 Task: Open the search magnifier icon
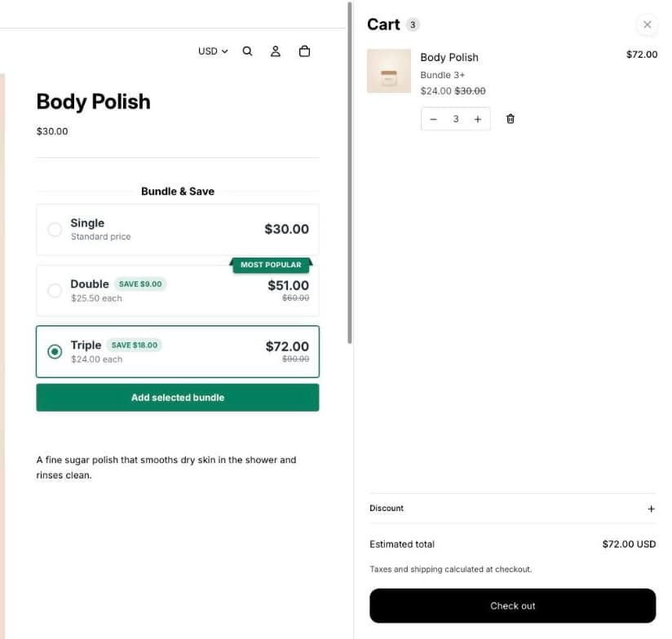(247, 51)
